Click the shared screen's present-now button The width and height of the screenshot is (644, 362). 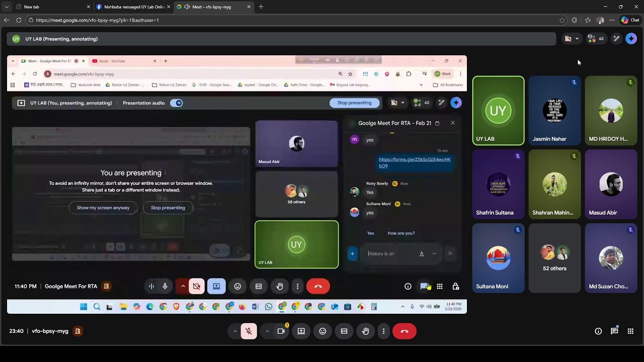[x=216, y=286]
